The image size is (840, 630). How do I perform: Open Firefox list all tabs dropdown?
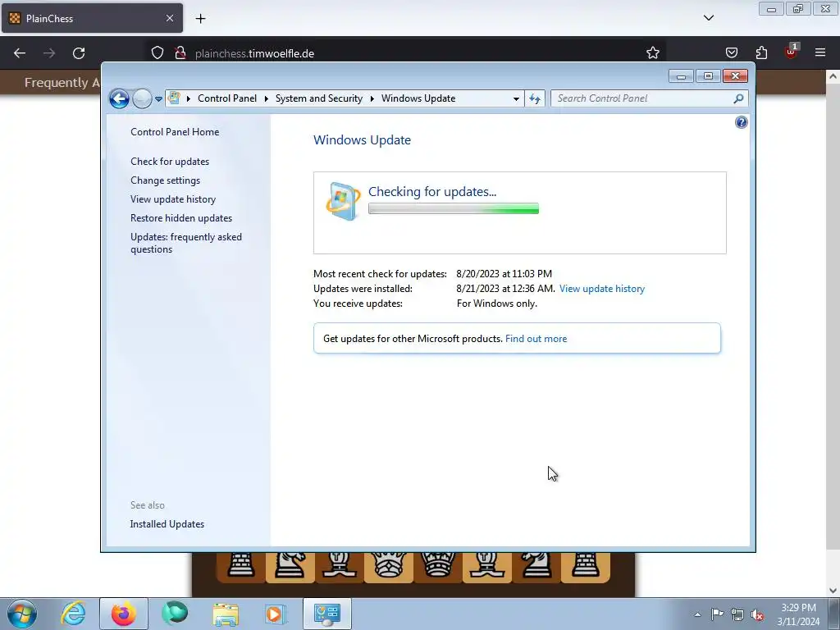709,18
